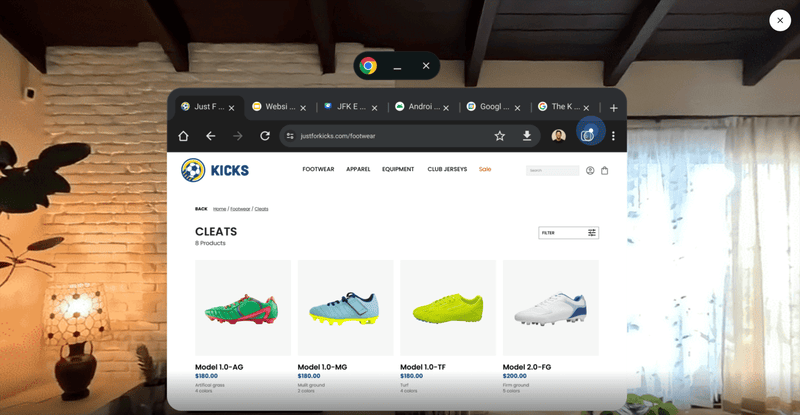The image size is (800, 415).
Task: Open the EQUIPMENT menu
Action: tap(398, 169)
